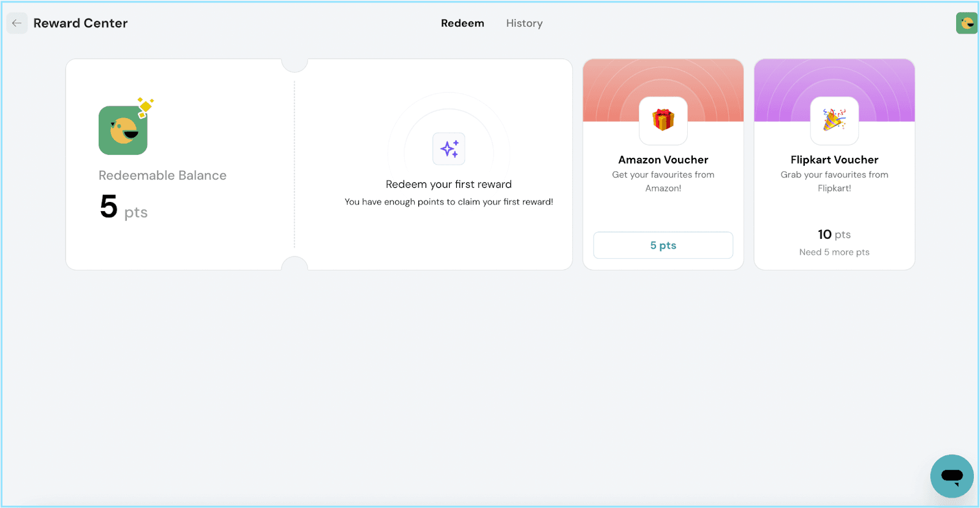
Task: Click the "Need 5 more pts" text
Action: 834,252
